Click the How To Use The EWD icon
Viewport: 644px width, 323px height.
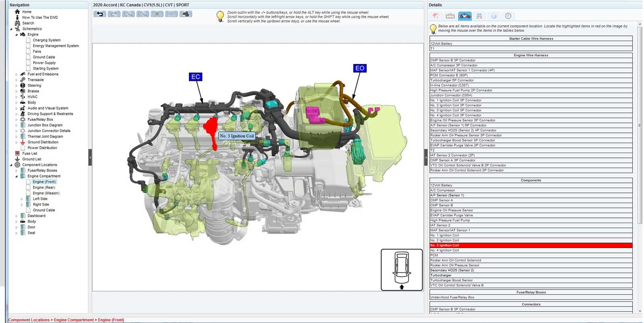(17, 17)
